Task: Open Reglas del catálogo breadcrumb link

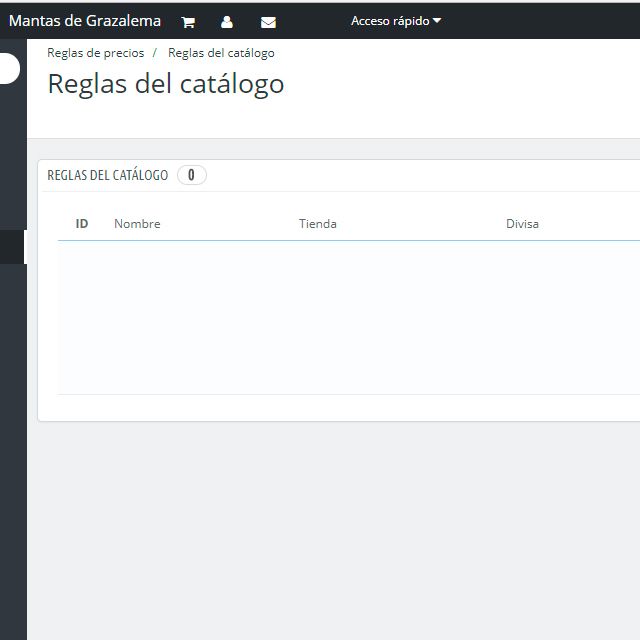Action: tap(221, 53)
